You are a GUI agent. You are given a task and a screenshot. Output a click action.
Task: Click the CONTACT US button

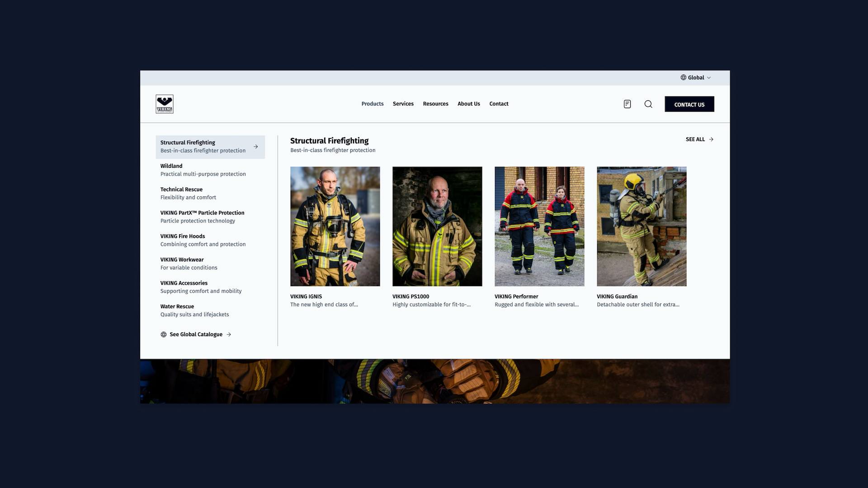689,104
